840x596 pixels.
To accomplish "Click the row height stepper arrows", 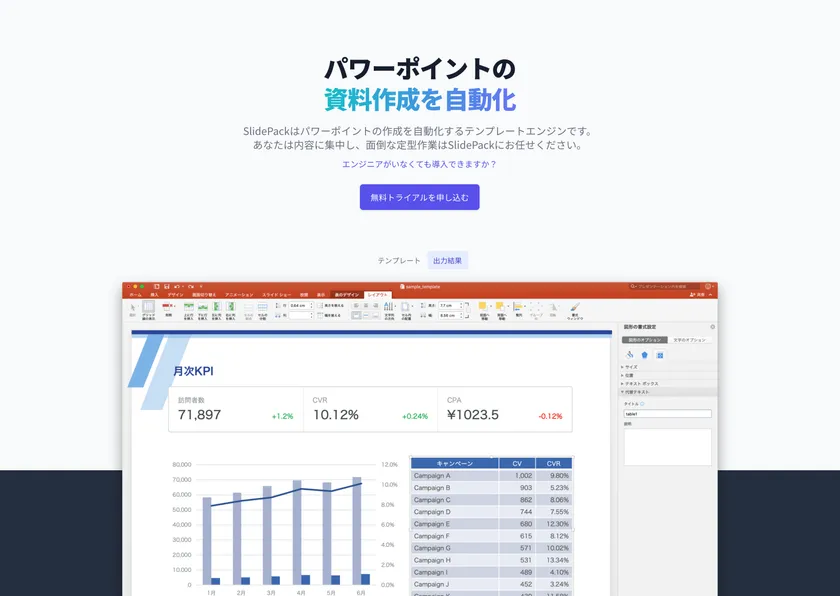I will click(x=311, y=305).
